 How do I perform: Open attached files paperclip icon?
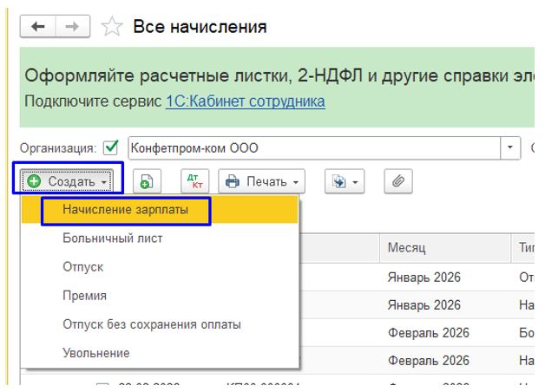398,181
